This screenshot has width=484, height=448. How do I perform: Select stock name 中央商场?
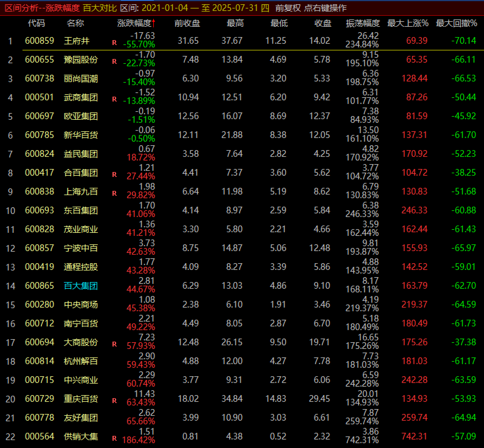pyautogui.click(x=81, y=305)
